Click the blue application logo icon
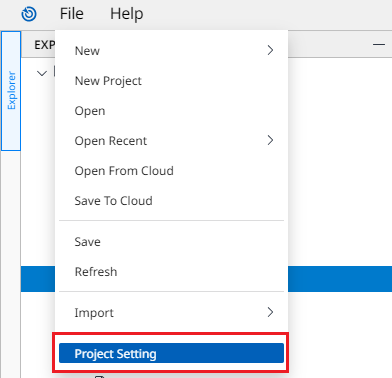The width and height of the screenshot is (392, 378). [29, 14]
